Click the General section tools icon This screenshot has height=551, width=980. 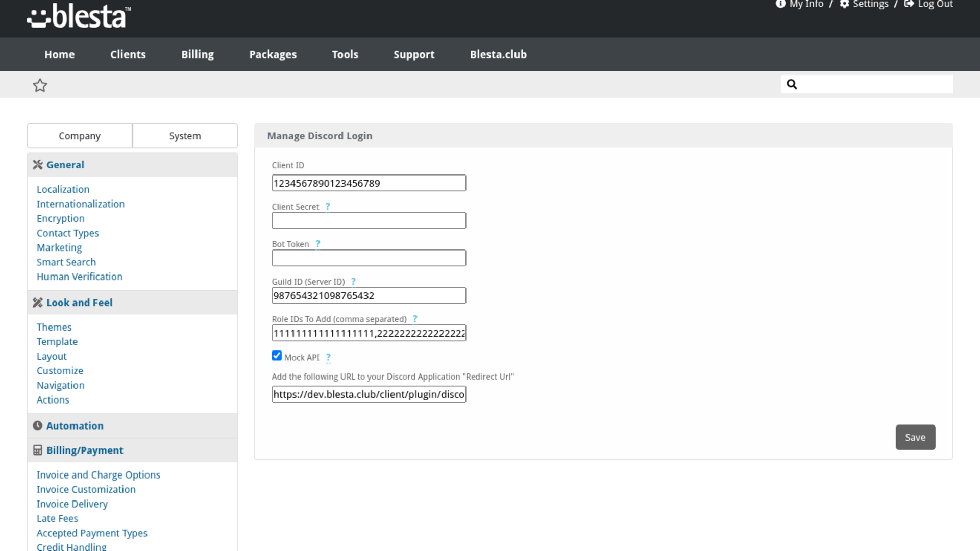coord(38,165)
